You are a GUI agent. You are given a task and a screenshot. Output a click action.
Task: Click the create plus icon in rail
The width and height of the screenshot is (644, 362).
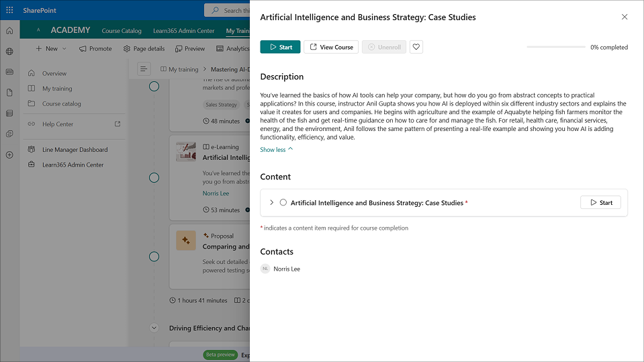tap(9, 155)
